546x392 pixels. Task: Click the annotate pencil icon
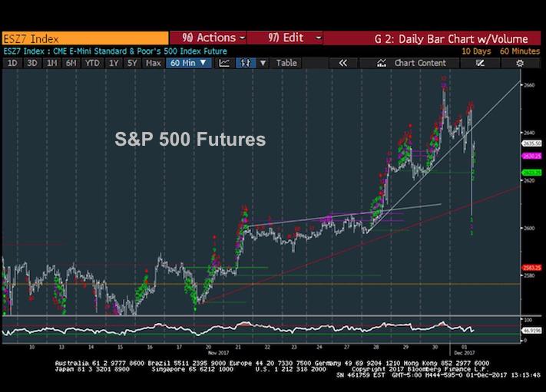(x=480, y=63)
